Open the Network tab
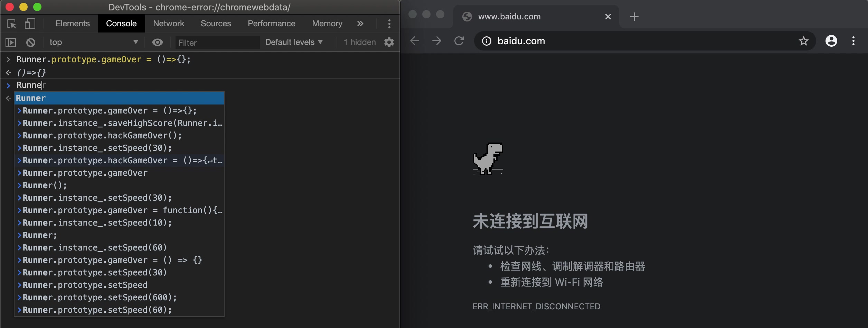Screen dimensions: 868x328 tap(169, 24)
